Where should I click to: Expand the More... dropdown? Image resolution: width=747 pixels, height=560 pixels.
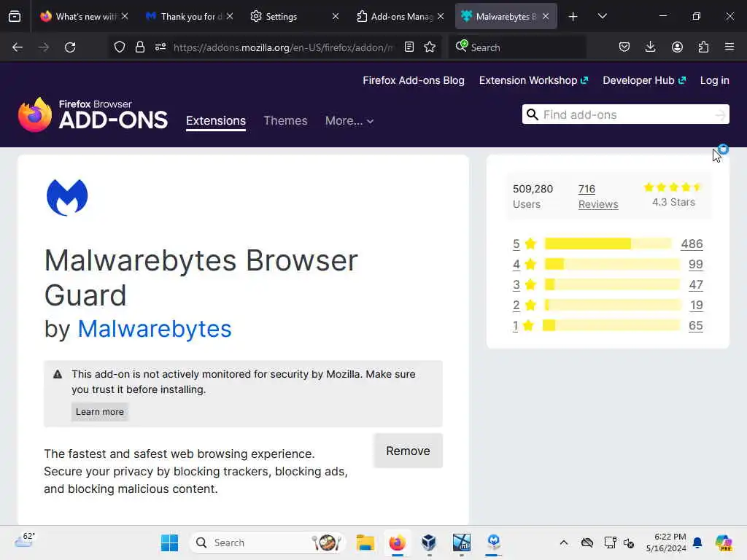[349, 121]
